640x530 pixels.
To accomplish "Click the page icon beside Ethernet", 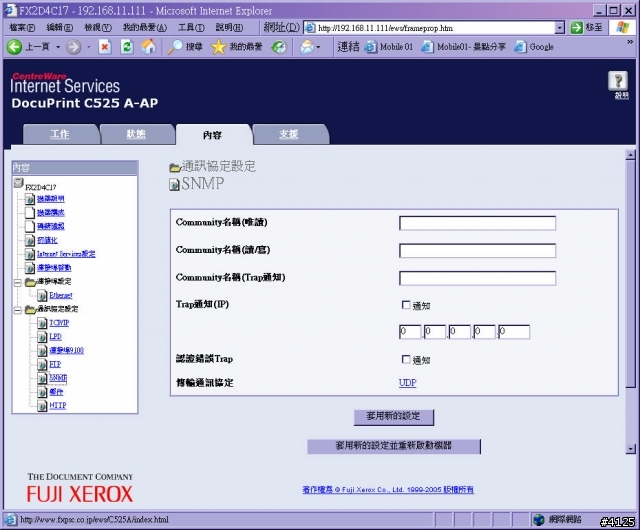I will coord(42,295).
